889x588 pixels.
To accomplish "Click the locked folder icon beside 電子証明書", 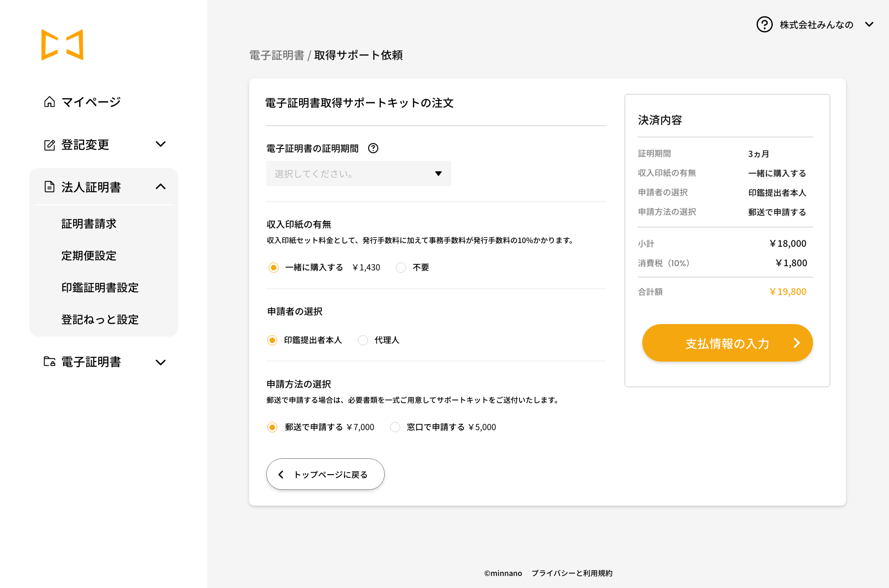I will pyautogui.click(x=50, y=362).
